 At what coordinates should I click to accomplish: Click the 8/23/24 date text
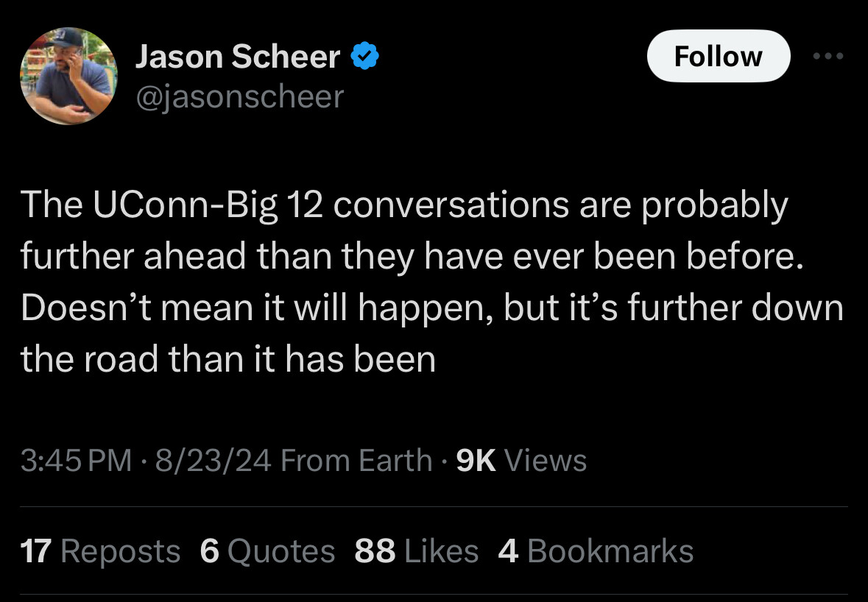213,461
